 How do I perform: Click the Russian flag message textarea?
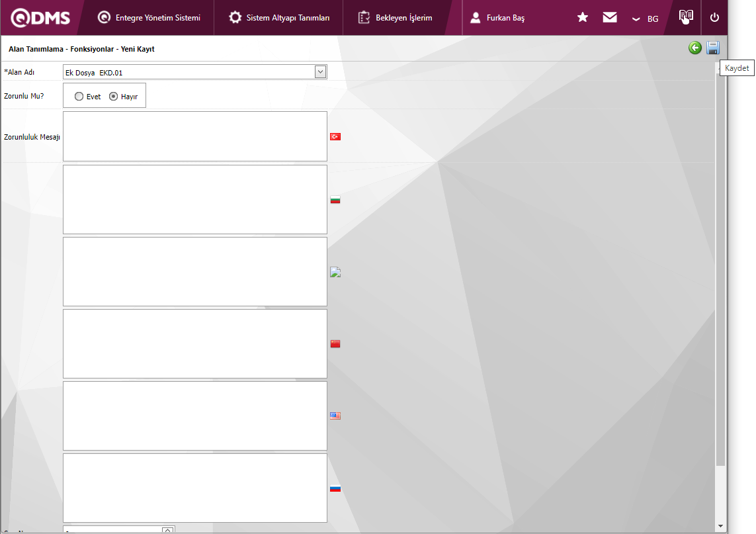click(x=194, y=488)
